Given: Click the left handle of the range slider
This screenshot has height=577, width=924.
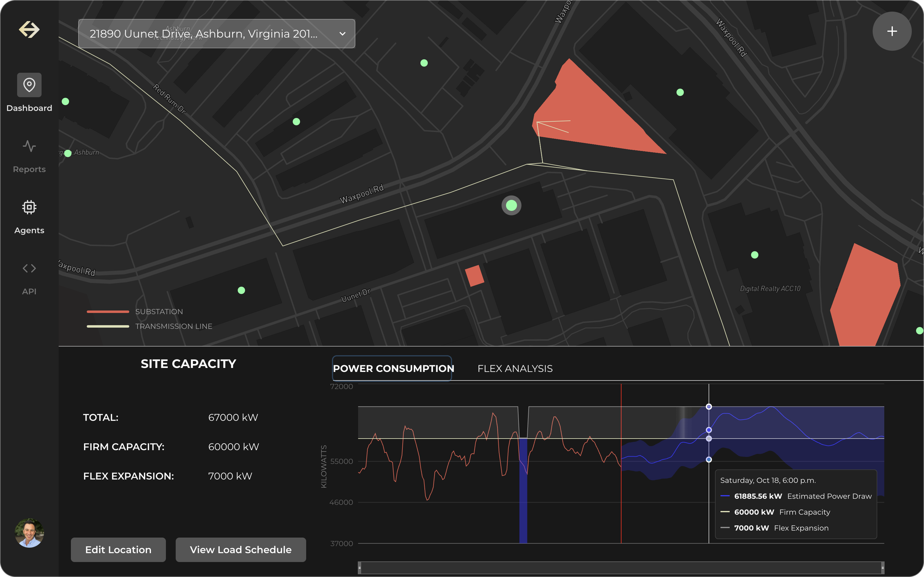Looking at the screenshot, I should click(x=359, y=568).
